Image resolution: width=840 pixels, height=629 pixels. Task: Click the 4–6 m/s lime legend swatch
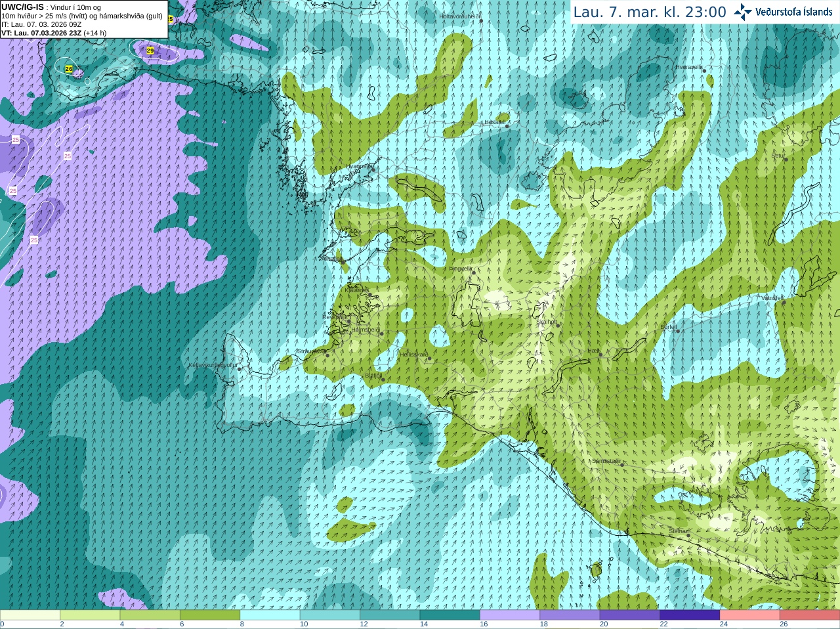(x=150, y=615)
